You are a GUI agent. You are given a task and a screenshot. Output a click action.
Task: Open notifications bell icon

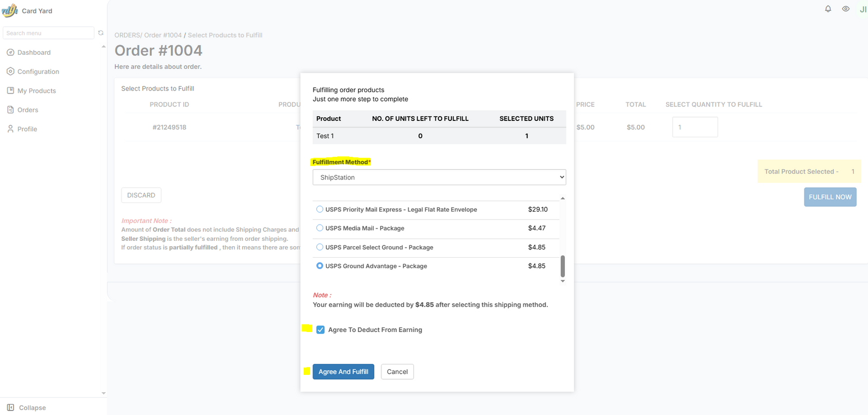coord(828,9)
